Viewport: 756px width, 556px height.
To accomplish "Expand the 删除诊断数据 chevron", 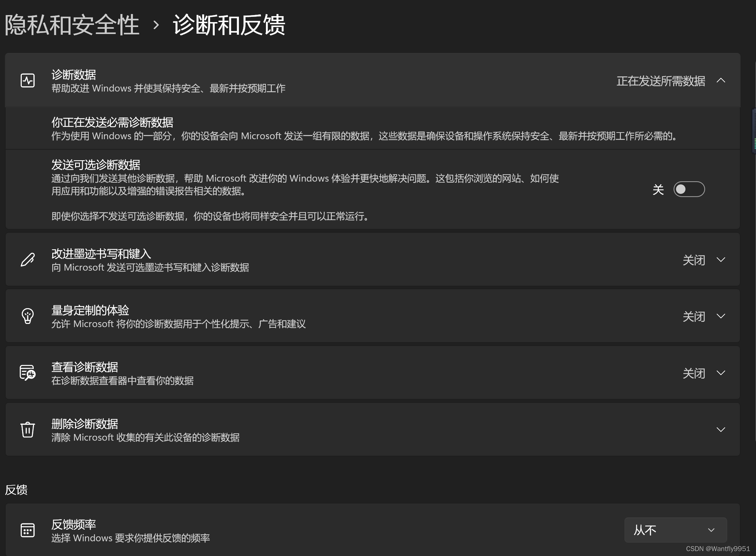I will (721, 429).
